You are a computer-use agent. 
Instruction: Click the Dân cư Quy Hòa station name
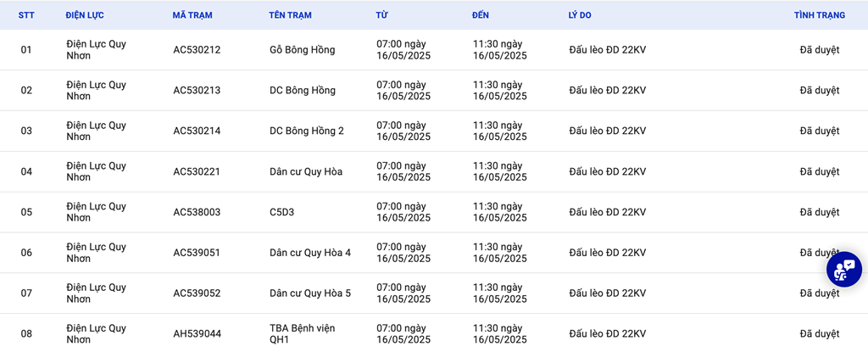[x=306, y=172]
